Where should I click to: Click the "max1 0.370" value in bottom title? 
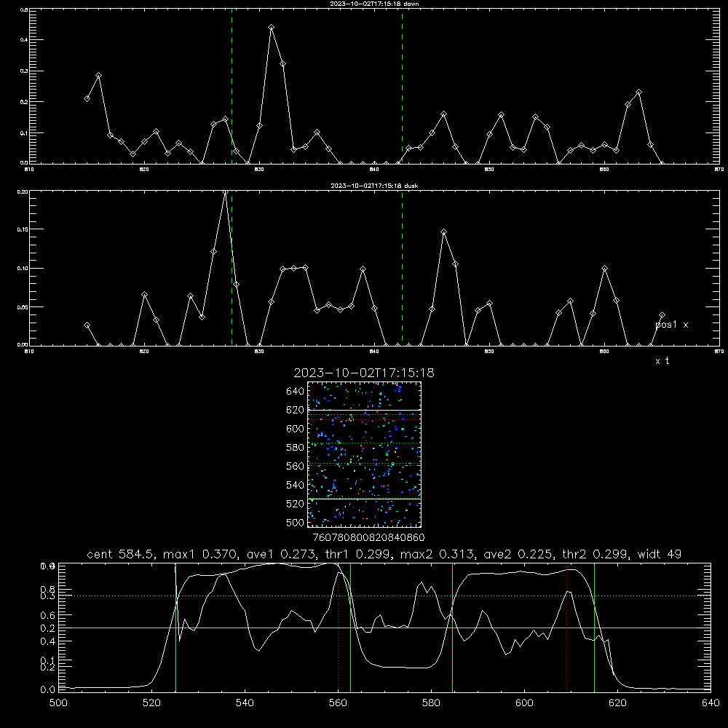point(201,554)
